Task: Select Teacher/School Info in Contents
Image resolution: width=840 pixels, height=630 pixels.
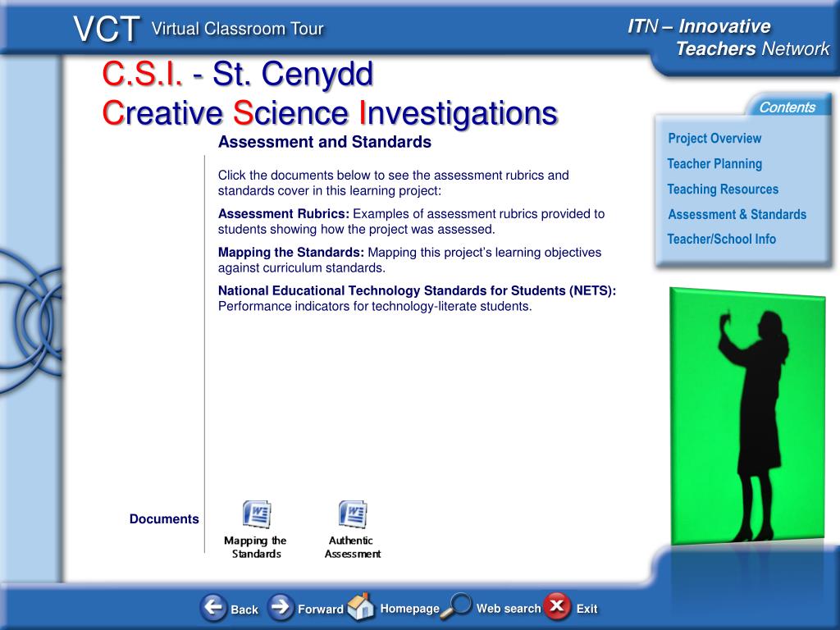Action: pyautogui.click(x=721, y=239)
